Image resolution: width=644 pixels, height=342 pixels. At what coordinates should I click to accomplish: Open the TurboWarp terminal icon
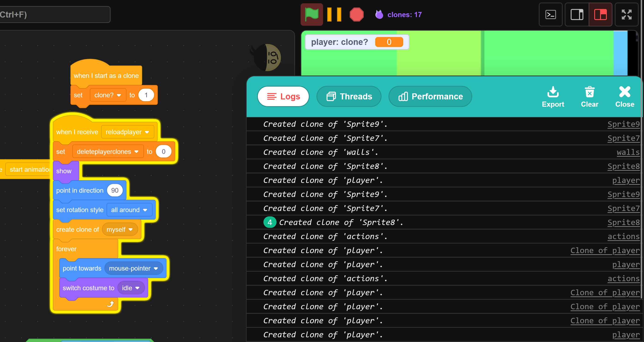click(x=550, y=15)
